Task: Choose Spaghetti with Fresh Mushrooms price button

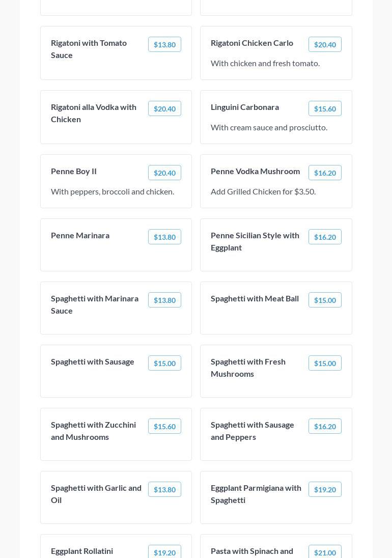Action: point(325,364)
